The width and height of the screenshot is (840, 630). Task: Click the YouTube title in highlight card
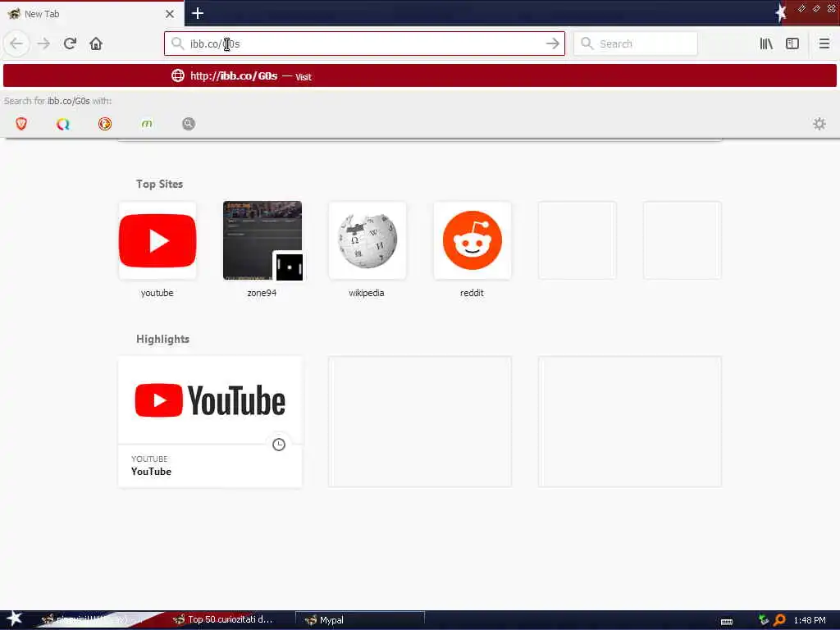click(x=151, y=472)
